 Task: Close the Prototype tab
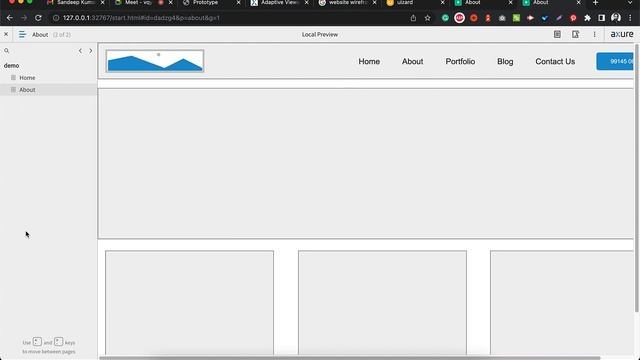pos(238,3)
